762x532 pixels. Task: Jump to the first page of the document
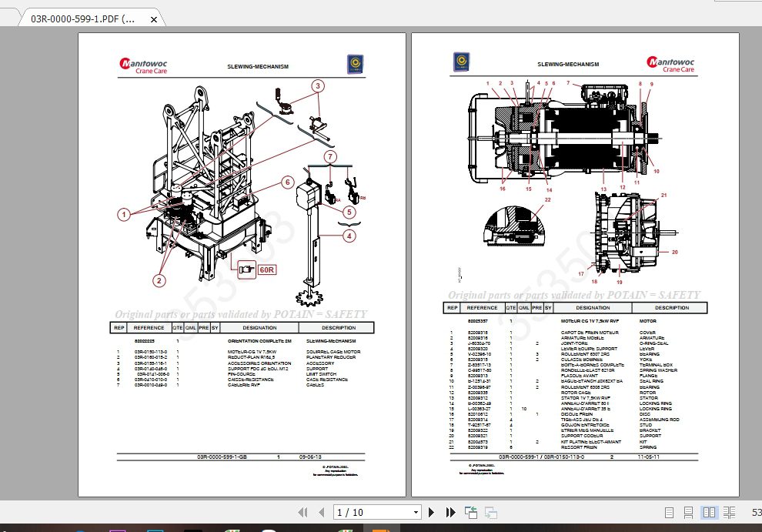point(303,512)
